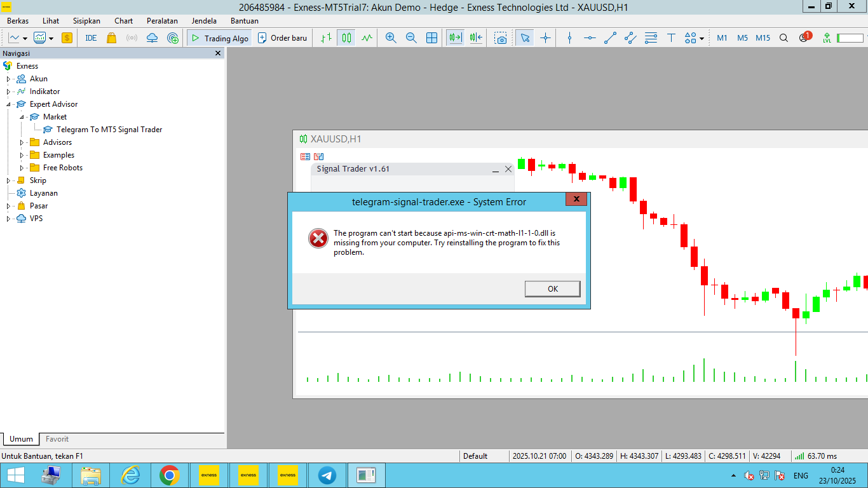
Task: Expand the Examples folder
Action: point(22,155)
